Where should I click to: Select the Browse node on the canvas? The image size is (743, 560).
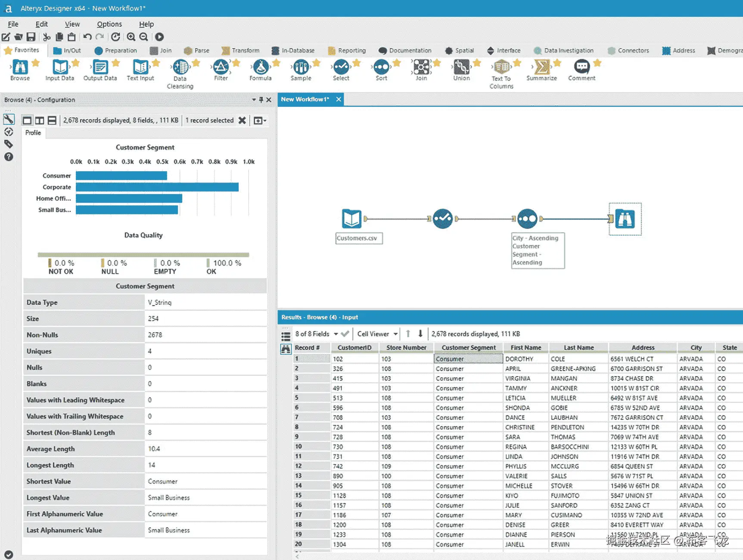click(625, 219)
